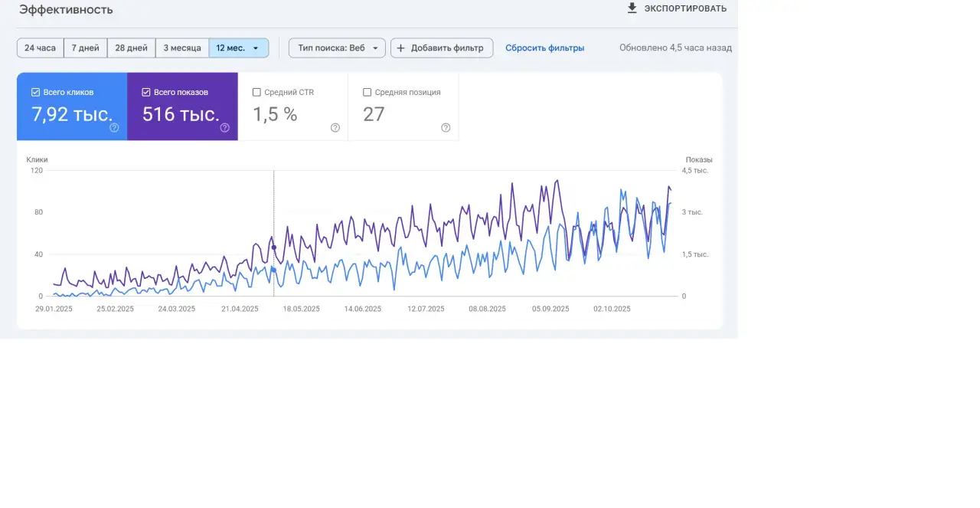This screenshot has width=980, height=508.
Task: Open the 12 мес. date range dropdown
Action: [238, 48]
